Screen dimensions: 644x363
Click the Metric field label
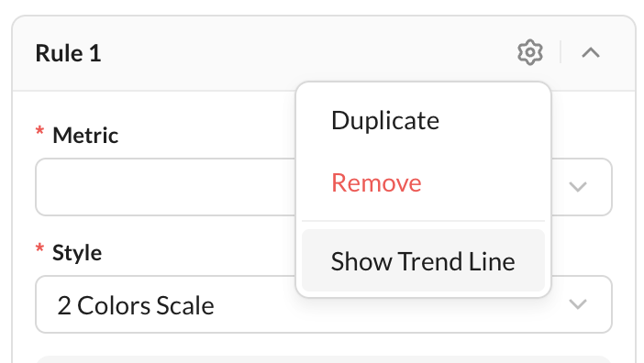(85, 136)
